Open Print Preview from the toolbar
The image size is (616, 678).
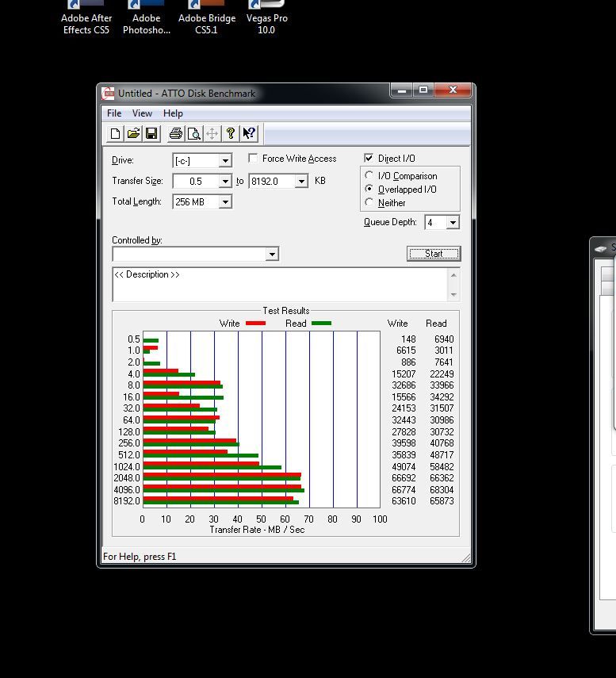pos(193,134)
